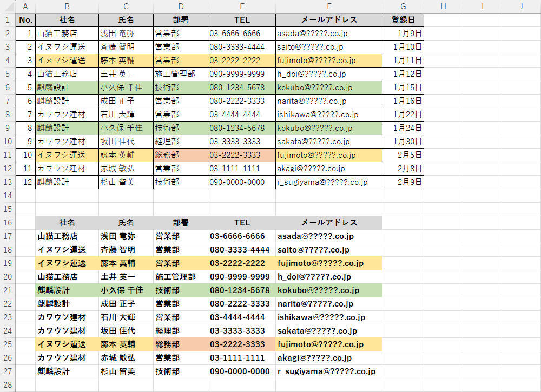
Task: Select column G header
Action: pyautogui.click(x=403, y=6)
